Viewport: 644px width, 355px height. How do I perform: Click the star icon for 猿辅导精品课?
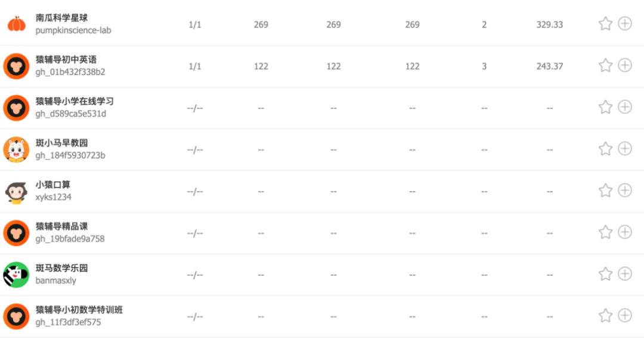pos(605,232)
